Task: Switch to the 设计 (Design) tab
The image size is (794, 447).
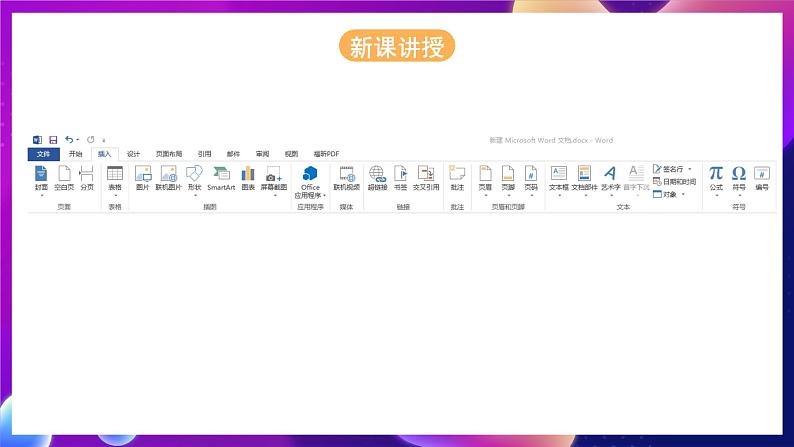Action: pos(133,154)
